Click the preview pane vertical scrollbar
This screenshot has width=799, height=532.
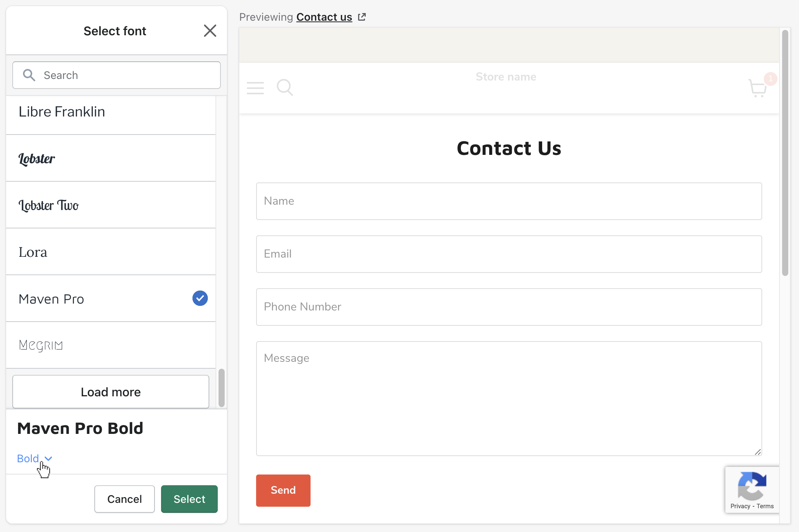pos(785,153)
